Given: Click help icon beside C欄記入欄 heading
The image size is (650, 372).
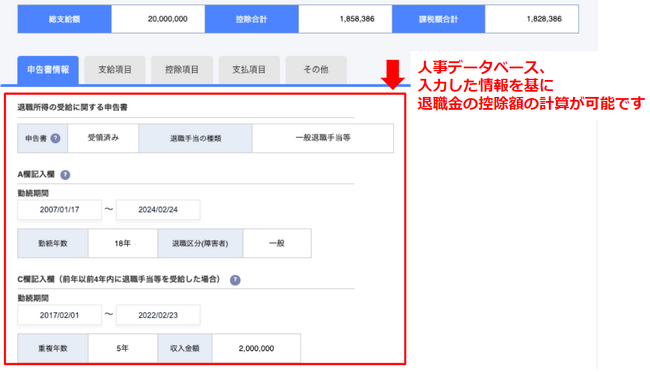Looking at the screenshot, I should [235, 280].
